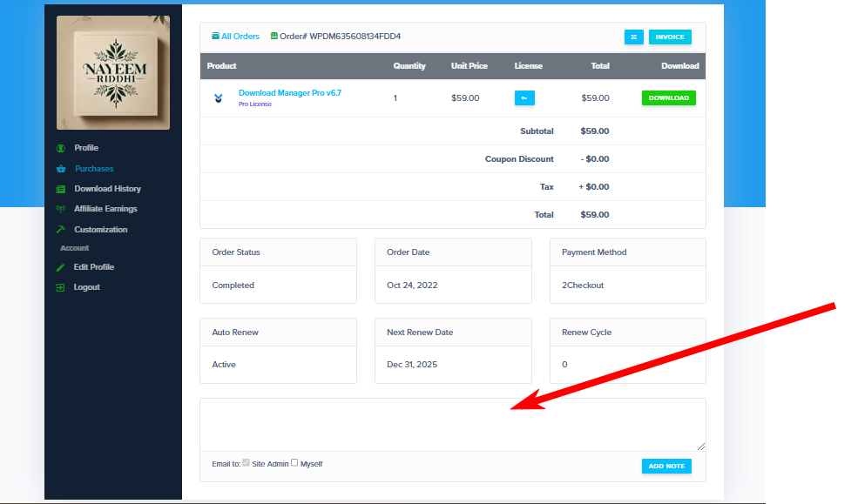The height and width of the screenshot is (504, 858).
Task: Click the Dec 31, 2025 renew date
Action: (x=412, y=365)
